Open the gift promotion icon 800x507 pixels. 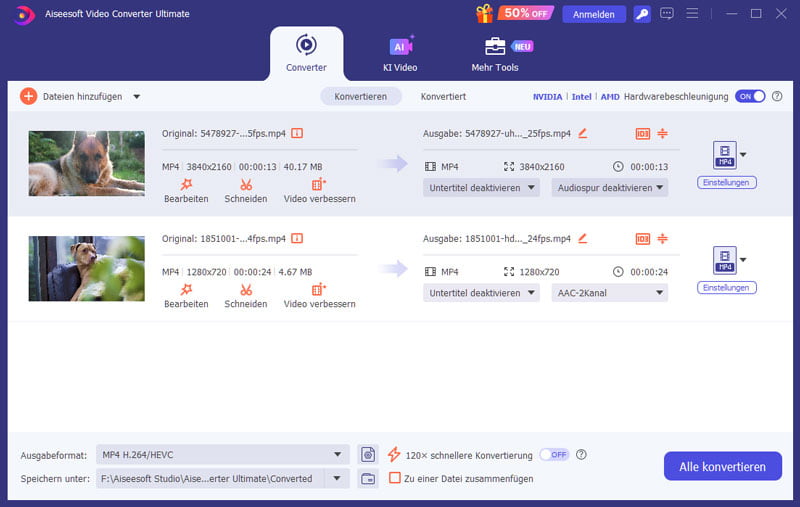(x=485, y=14)
